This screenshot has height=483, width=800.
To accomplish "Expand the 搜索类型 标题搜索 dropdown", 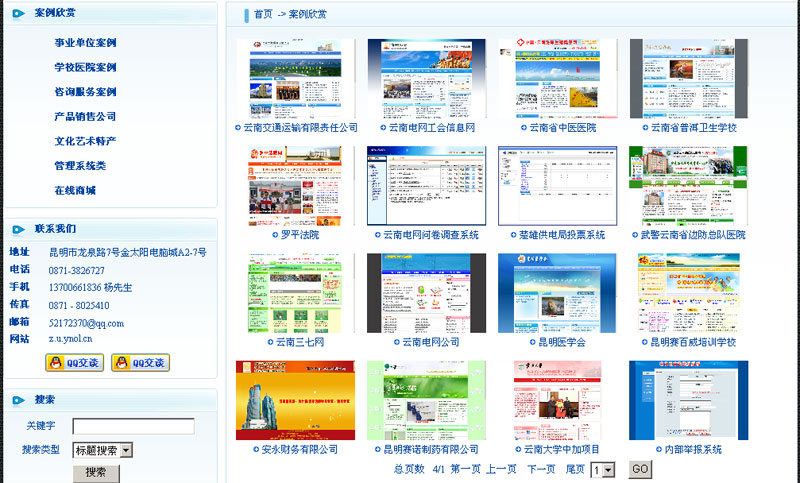I will (x=102, y=450).
